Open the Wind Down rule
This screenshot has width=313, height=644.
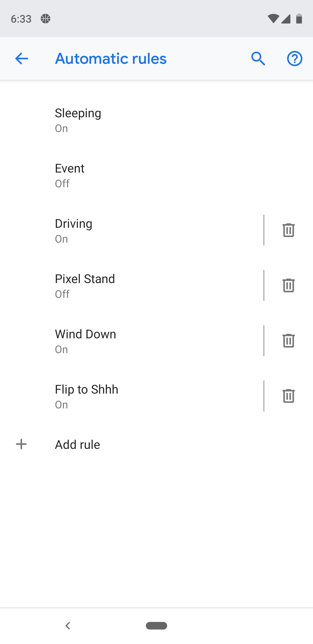(132, 341)
